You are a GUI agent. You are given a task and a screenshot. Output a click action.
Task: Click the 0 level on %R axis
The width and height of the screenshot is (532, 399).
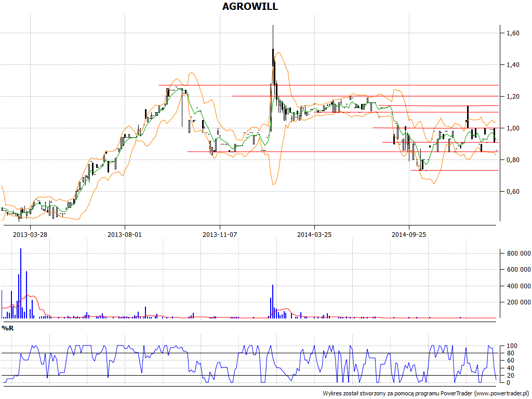pos(508,383)
